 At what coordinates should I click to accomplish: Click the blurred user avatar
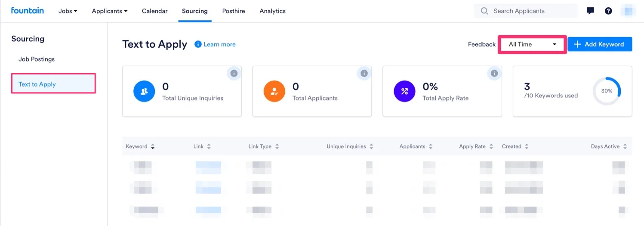pos(629,11)
